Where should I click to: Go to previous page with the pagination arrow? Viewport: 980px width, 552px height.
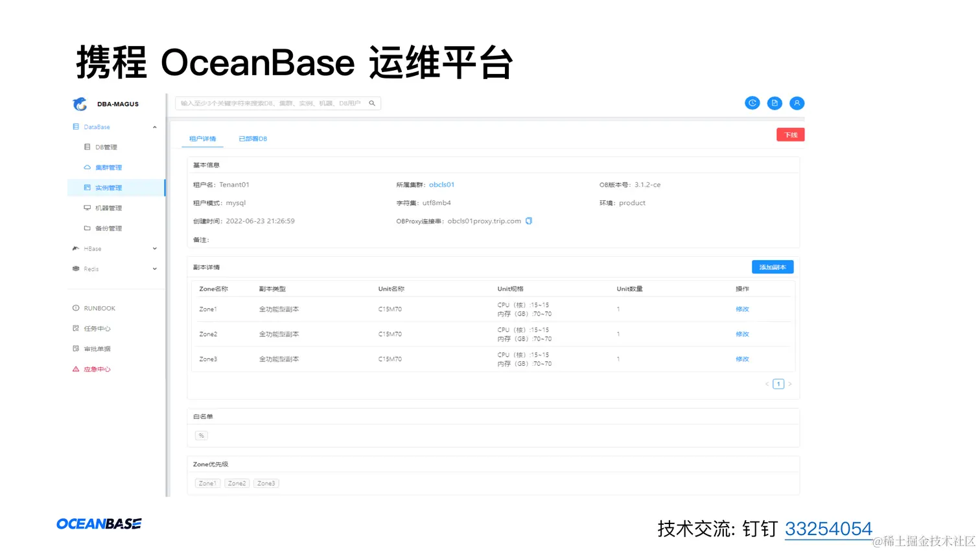click(767, 384)
